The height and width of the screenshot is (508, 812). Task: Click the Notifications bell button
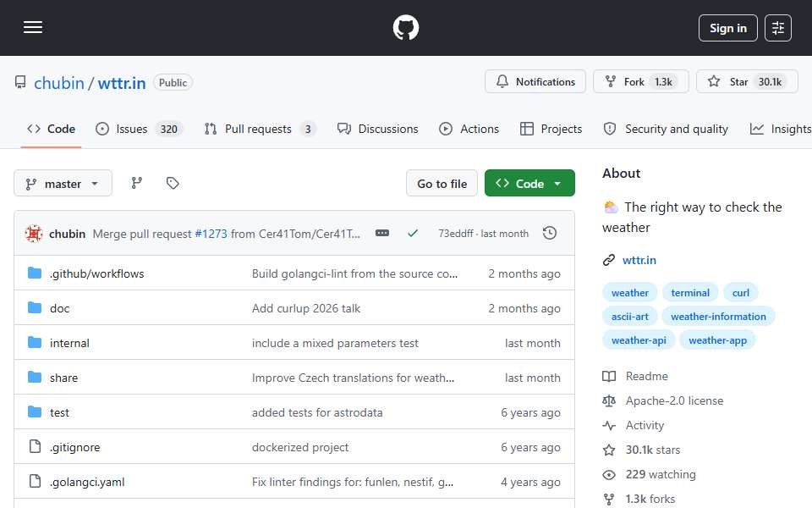535,82
